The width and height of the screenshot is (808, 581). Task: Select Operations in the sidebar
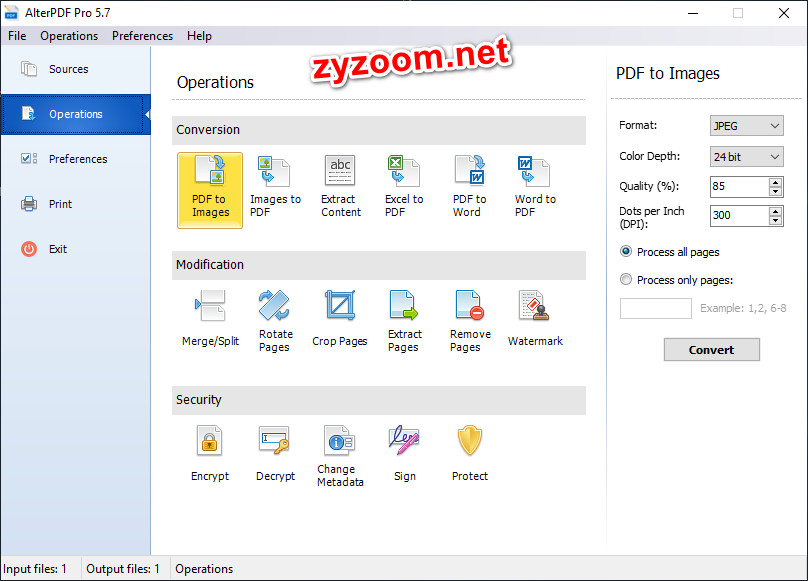[76, 114]
